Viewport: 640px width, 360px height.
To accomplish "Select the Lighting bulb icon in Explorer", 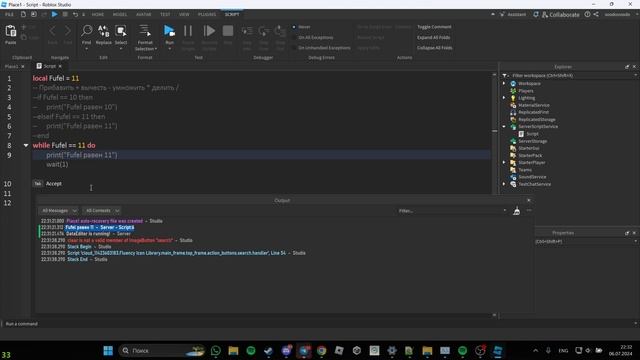I will (x=513, y=98).
